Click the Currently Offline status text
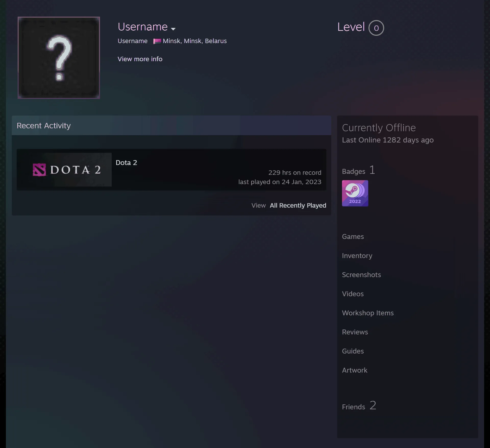Screen dimensions: 490x448 pyautogui.click(x=379, y=128)
